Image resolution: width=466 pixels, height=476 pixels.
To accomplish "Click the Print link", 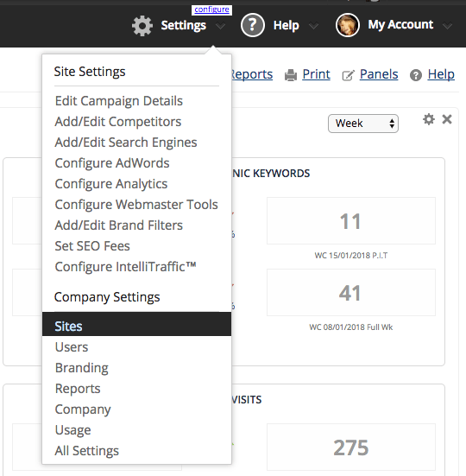I will click(316, 74).
